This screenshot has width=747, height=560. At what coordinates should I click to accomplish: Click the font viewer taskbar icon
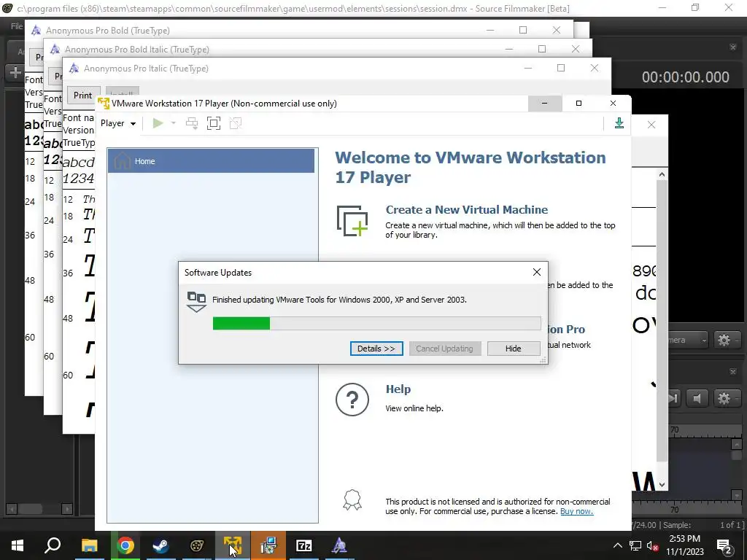click(x=339, y=545)
